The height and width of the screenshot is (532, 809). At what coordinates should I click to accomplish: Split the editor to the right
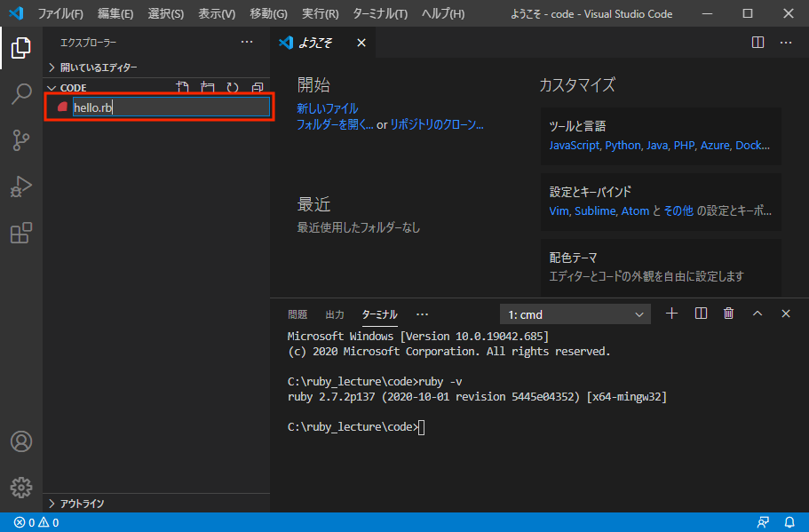coord(757,43)
